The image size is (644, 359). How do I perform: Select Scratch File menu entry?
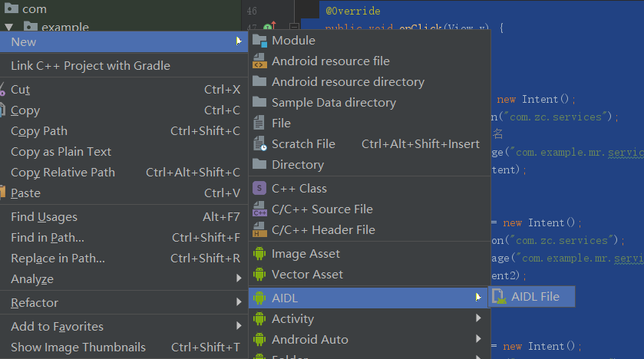(370, 144)
